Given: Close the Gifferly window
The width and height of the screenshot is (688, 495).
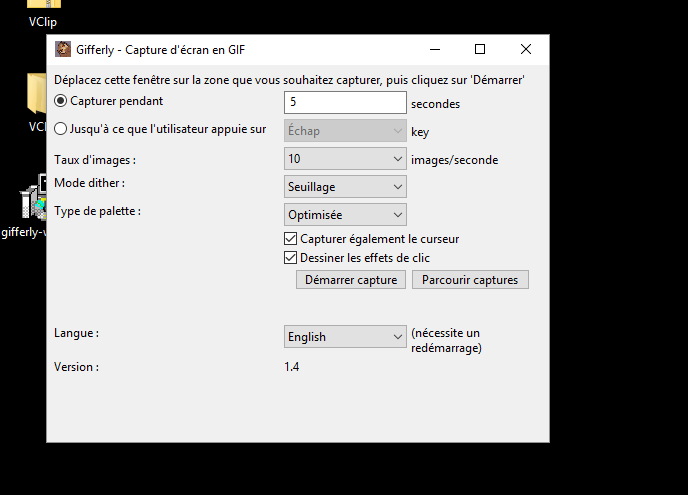Looking at the screenshot, I should click(526, 49).
